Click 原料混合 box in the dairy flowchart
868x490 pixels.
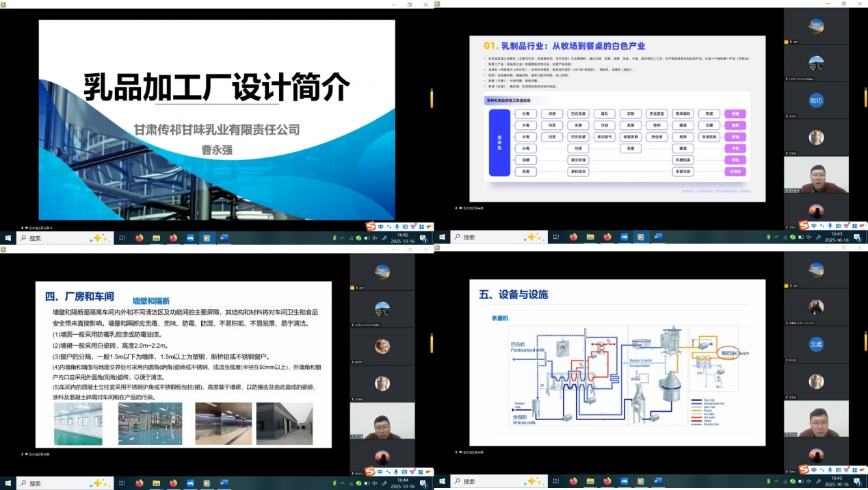[x=579, y=171]
